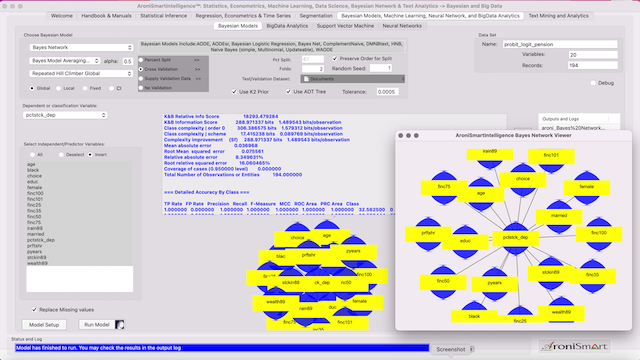Toggle Replace Missing values checkbox
This screenshot has height=360, width=640.
34,310
